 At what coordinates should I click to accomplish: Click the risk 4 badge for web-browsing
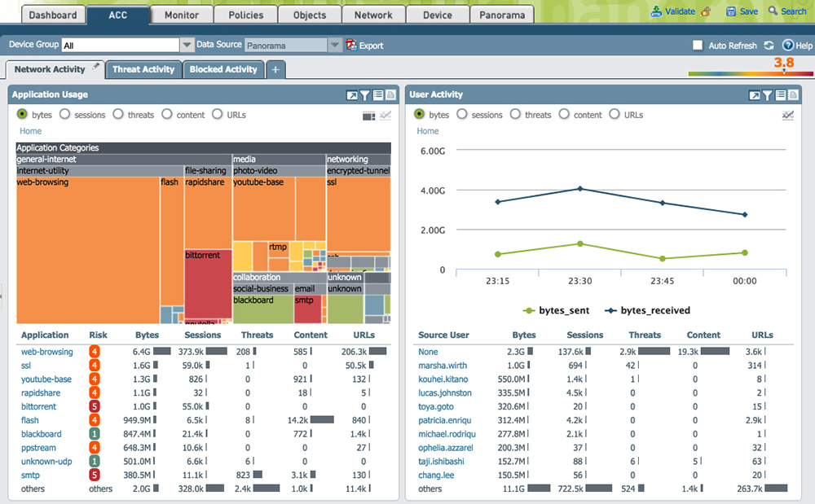click(x=94, y=352)
